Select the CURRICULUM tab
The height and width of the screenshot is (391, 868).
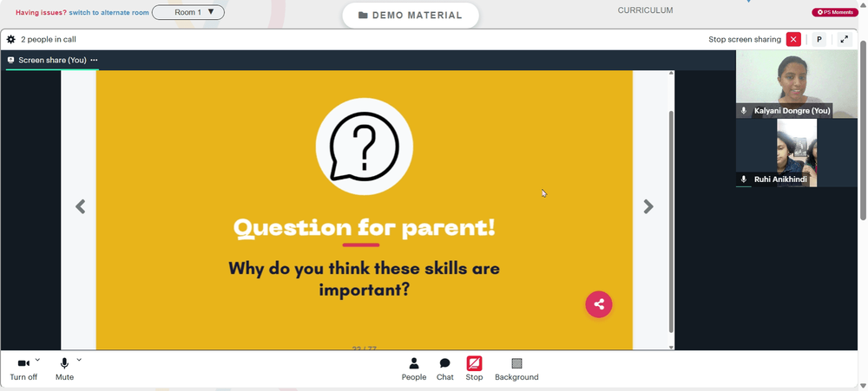pyautogui.click(x=646, y=10)
